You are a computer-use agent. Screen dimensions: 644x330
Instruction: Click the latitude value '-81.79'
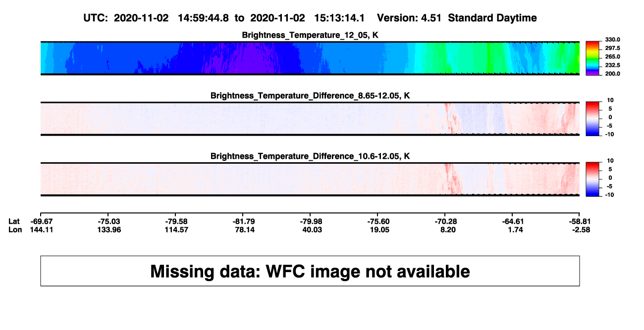click(244, 221)
